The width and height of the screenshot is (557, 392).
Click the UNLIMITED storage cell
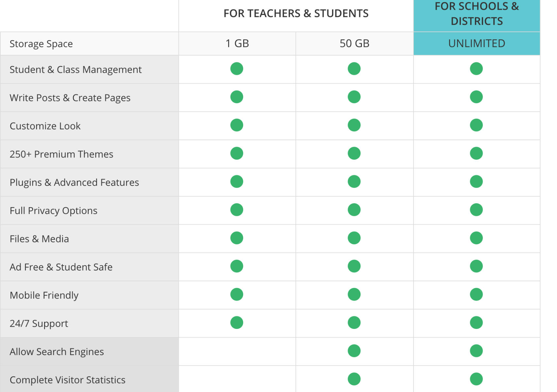point(477,43)
